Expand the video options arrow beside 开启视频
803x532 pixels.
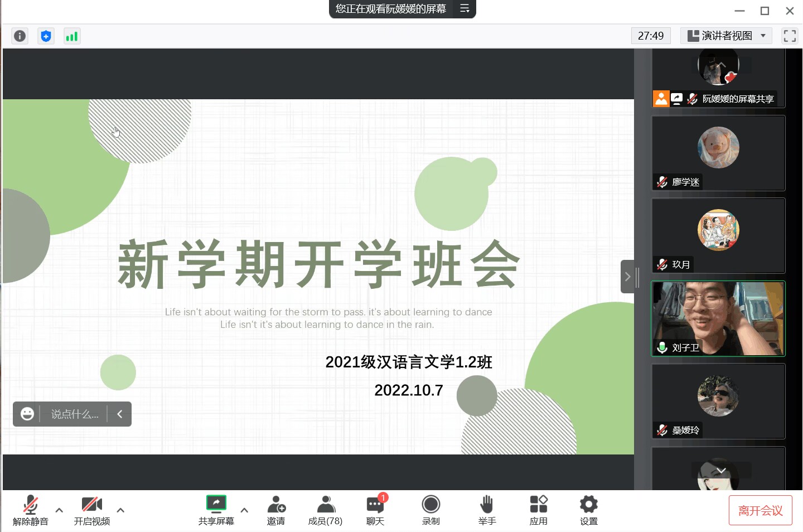120,510
